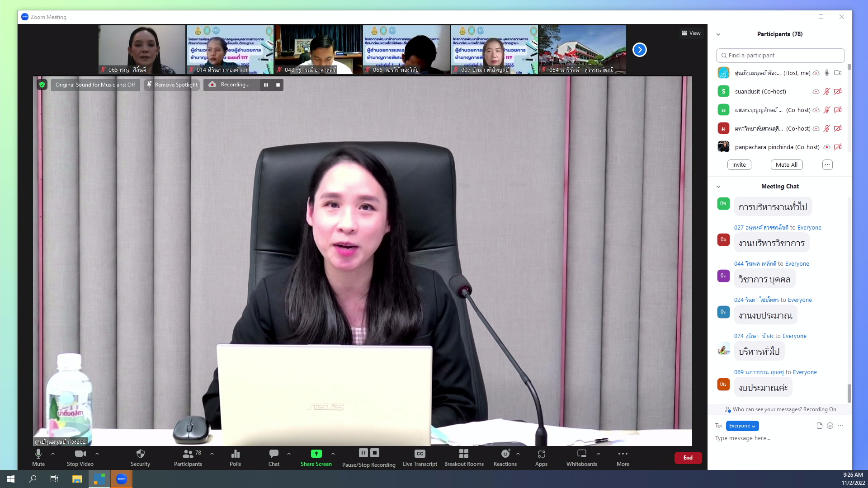Open Whiteboards
Viewport: 868px width, 488px height.
(x=582, y=457)
